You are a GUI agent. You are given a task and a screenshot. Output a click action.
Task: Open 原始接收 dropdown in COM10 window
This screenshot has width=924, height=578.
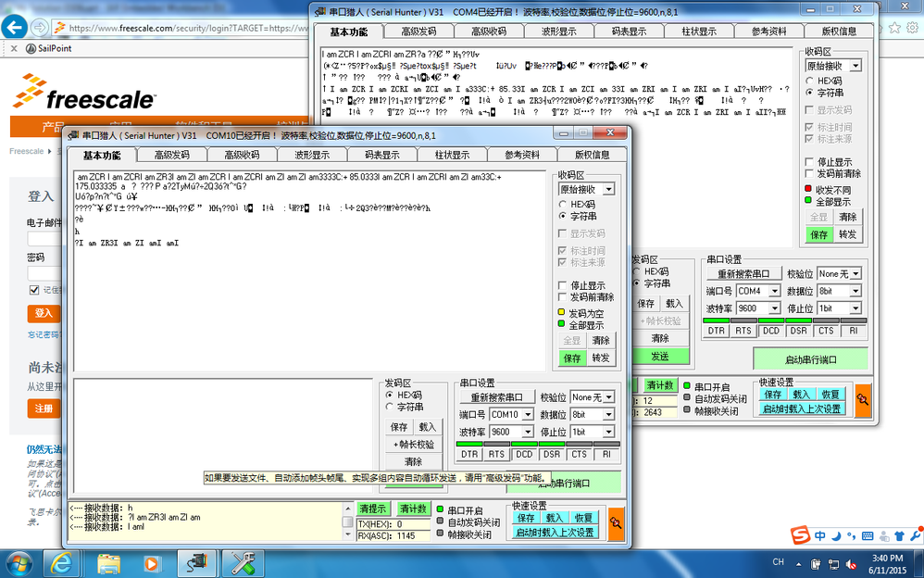coord(608,189)
